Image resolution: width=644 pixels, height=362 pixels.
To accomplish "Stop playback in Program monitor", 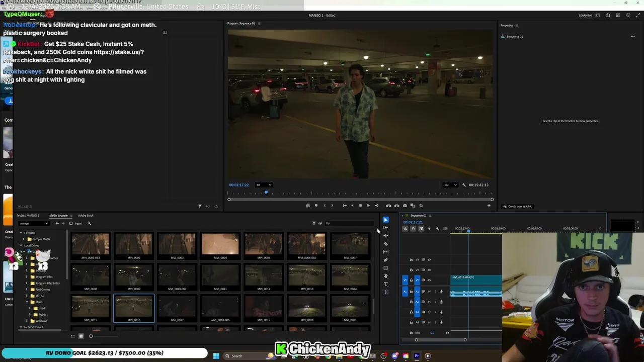I will 360,206.
